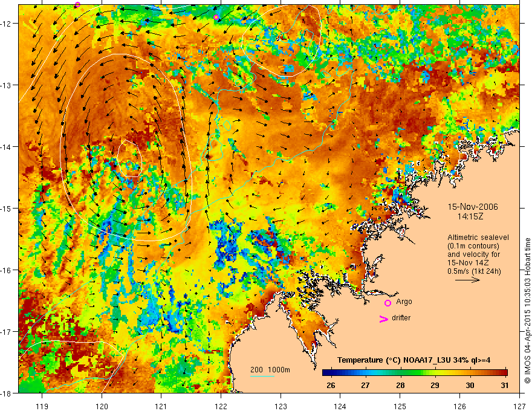This screenshot has height=411, width=532.
Task: Click the "200 1000m" isobath label
Action: tap(270, 370)
